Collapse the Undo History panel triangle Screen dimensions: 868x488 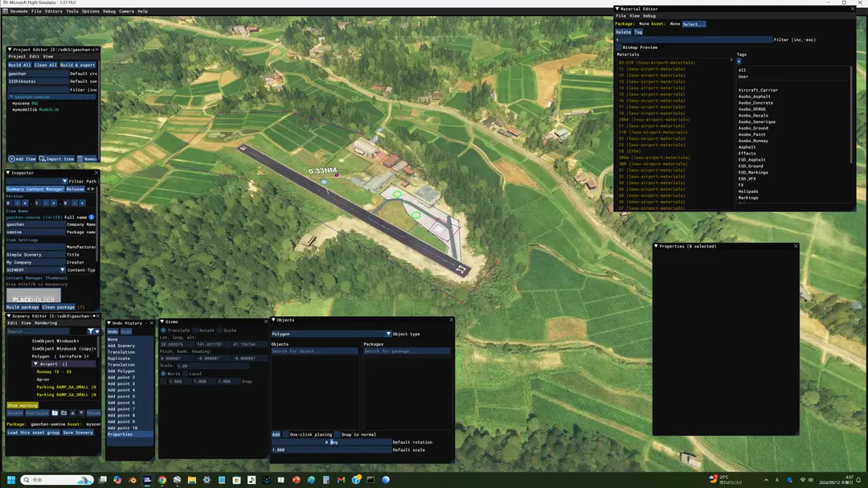coord(108,323)
